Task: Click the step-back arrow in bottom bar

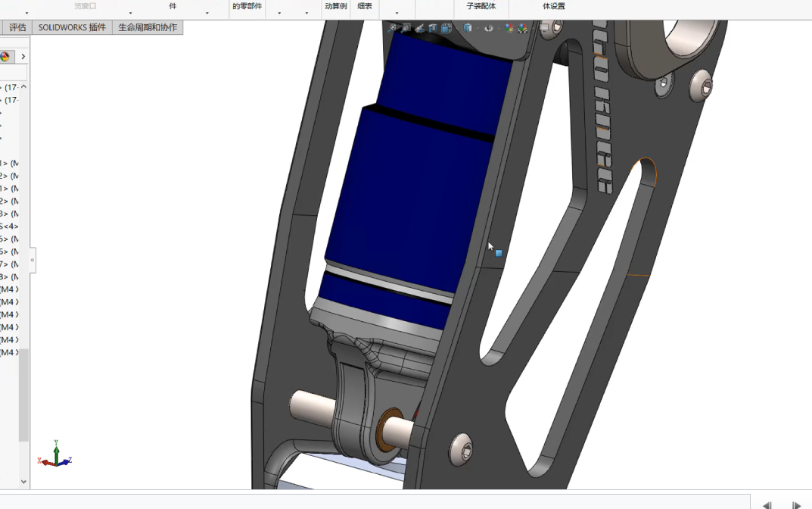Action: [x=767, y=504]
